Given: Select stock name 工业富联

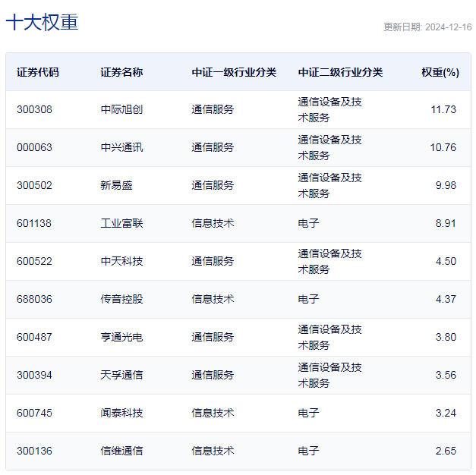Looking at the screenshot, I should point(121,223).
